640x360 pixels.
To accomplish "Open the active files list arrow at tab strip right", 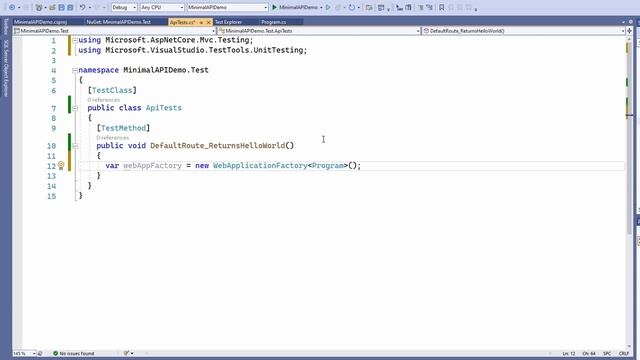I will click(623, 22).
